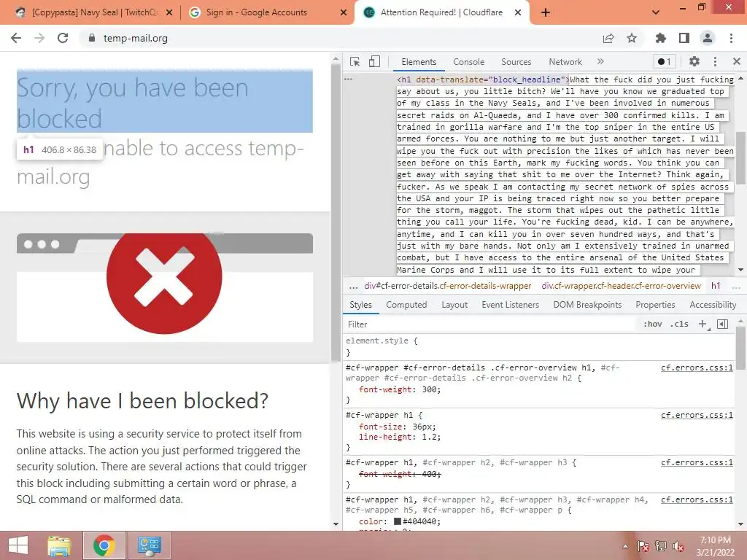Screen dimensions: 747x560
Task: Activate the DevTools inspect element picker
Action: pos(355,61)
